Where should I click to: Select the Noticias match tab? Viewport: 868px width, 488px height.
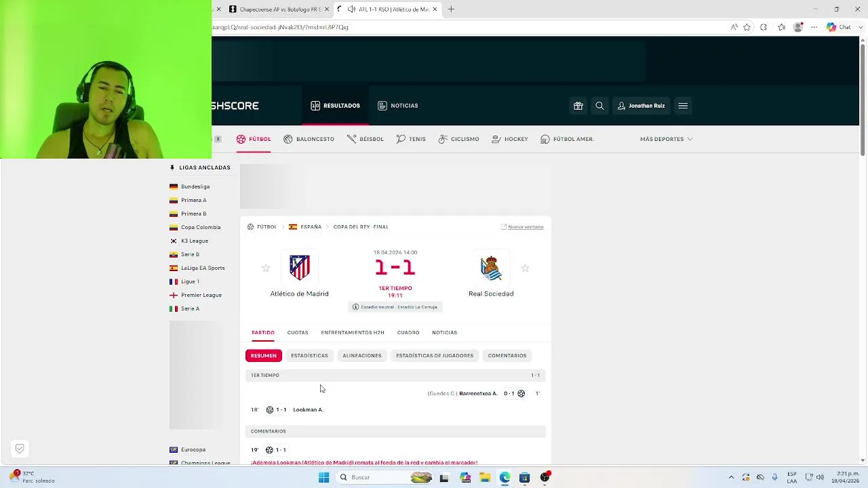(445, 333)
